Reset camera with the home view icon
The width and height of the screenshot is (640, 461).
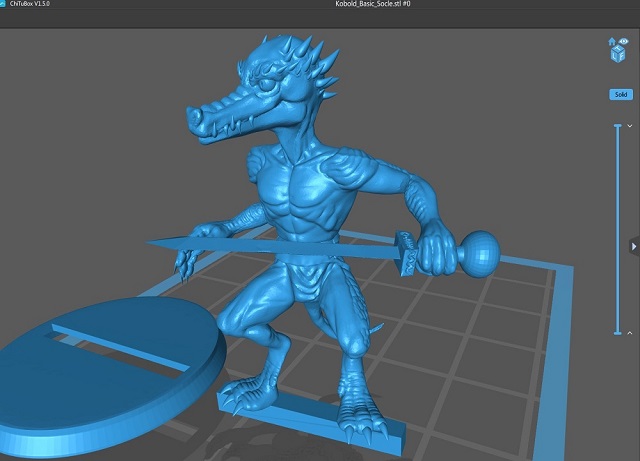pos(612,41)
